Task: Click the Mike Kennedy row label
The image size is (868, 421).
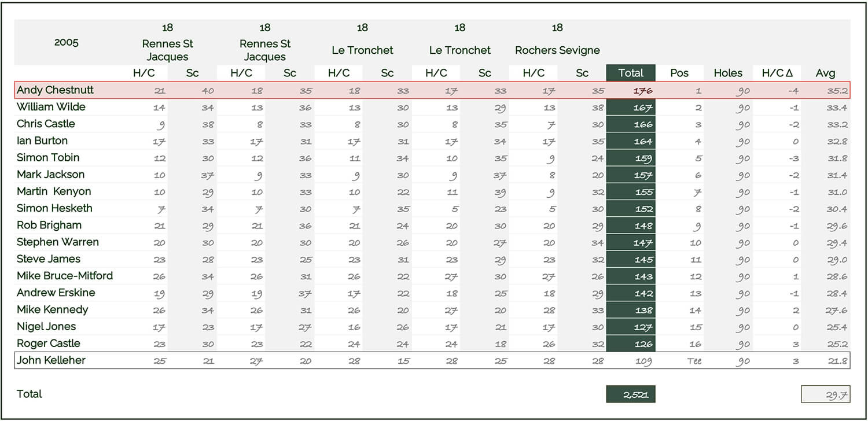Action: [x=53, y=309]
